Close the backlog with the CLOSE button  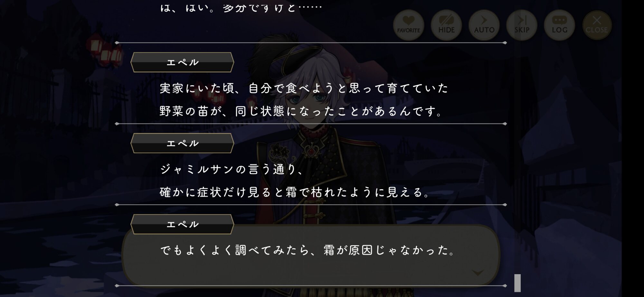(597, 25)
